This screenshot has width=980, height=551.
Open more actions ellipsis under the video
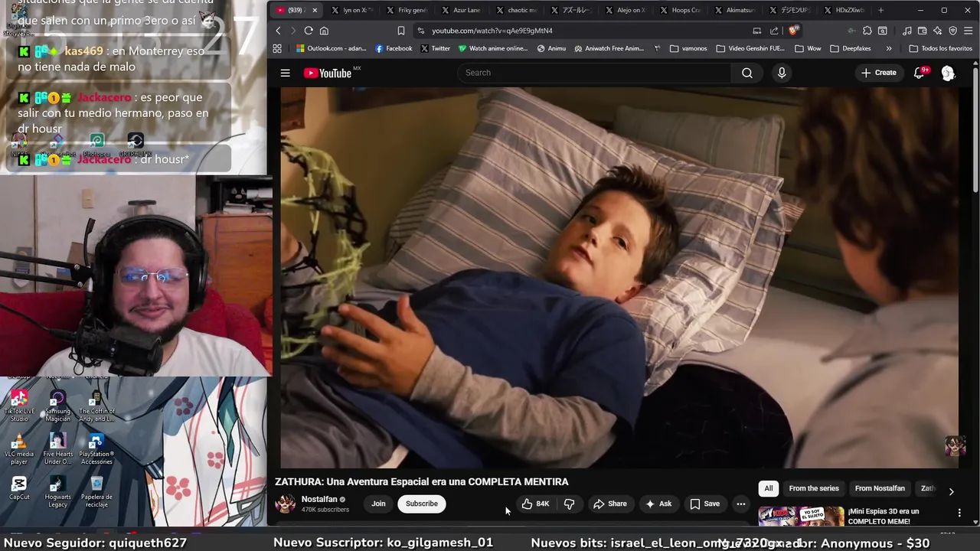pyautogui.click(x=740, y=504)
